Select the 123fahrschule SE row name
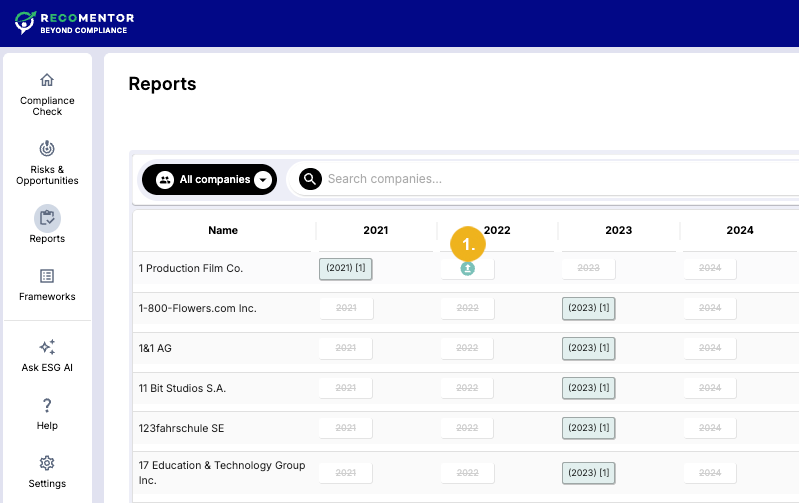This screenshot has height=503, width=799. coord(181,428)
